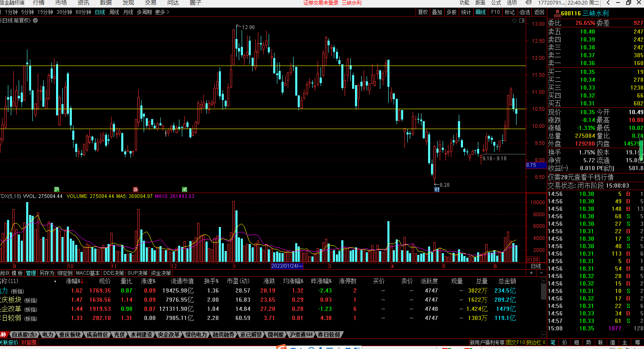Select the 日线 daily period
This screenshot has width=644, height=349.
pyautogui.click(x=100, y=12)
